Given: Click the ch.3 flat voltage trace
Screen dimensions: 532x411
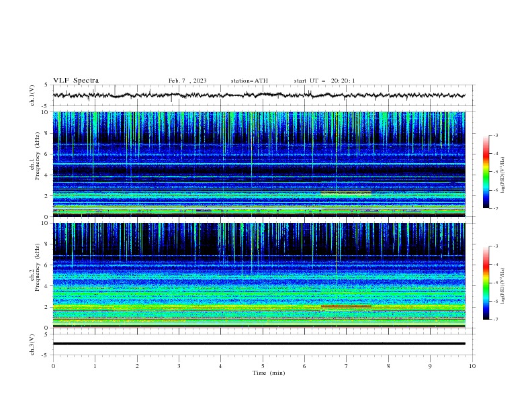Looking at the screenshot, I should [259, 344].
